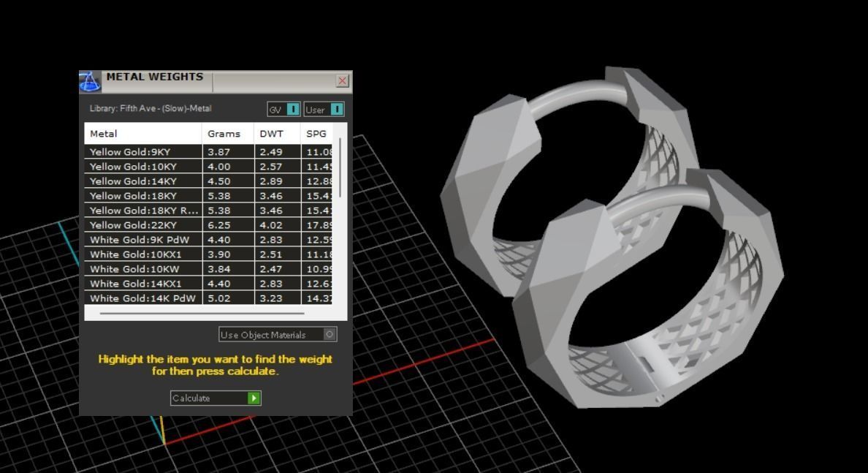Click the horizontal scrollbar under metal table
868x473 pixels.
click(202, 313)
